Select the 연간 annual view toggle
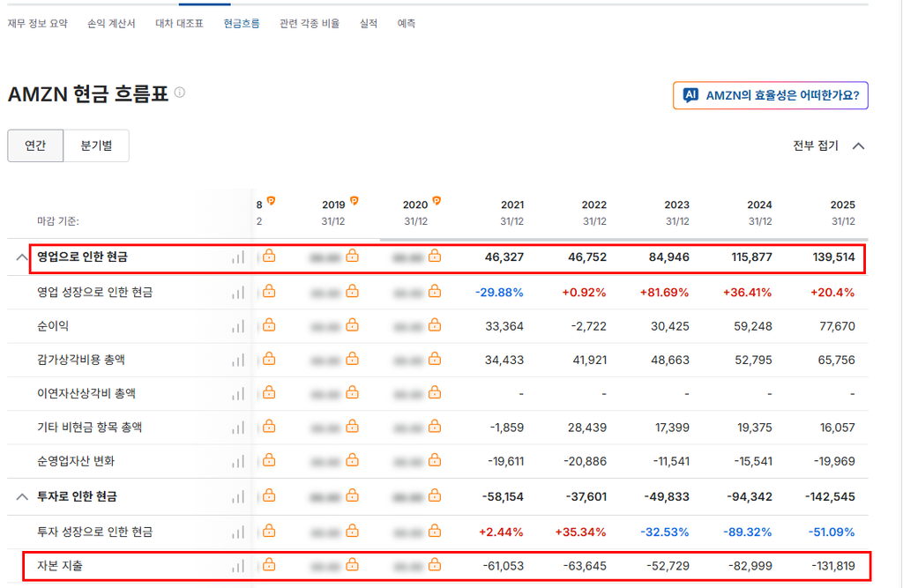This screenshot has height=588, width=903. pyautogui.click(x=35, y=145)
